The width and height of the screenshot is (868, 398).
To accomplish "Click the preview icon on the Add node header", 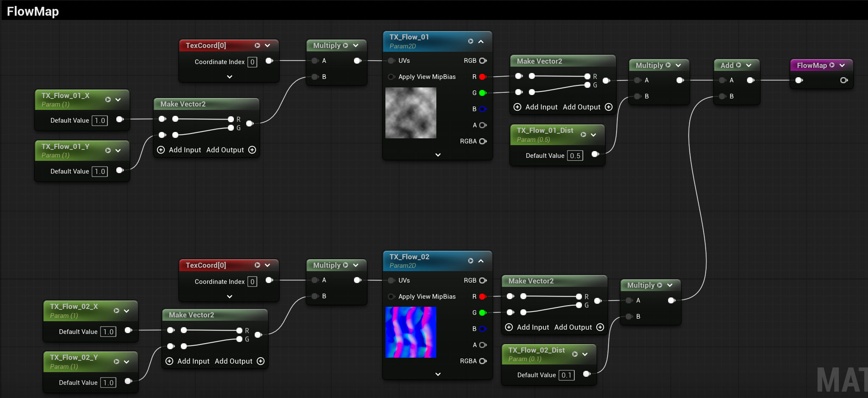I will click(x=739, y=65).
